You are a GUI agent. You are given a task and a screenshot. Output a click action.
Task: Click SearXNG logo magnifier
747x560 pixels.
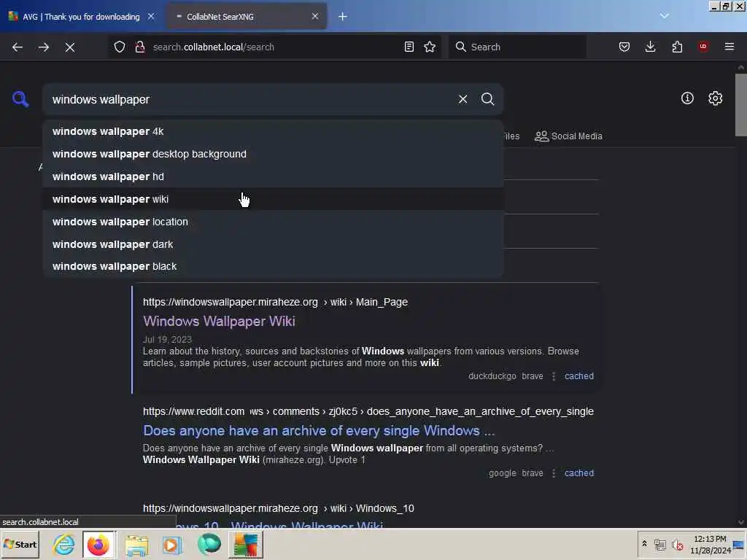(x=20, y=99)
